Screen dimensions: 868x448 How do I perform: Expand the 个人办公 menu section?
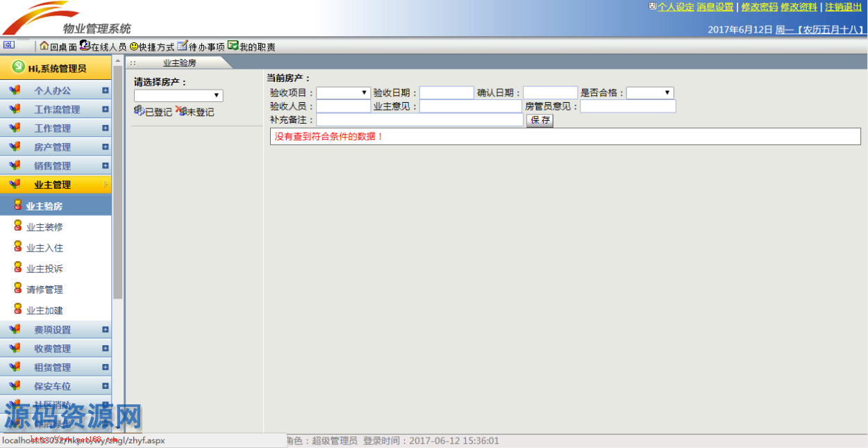tap(105, 90)
